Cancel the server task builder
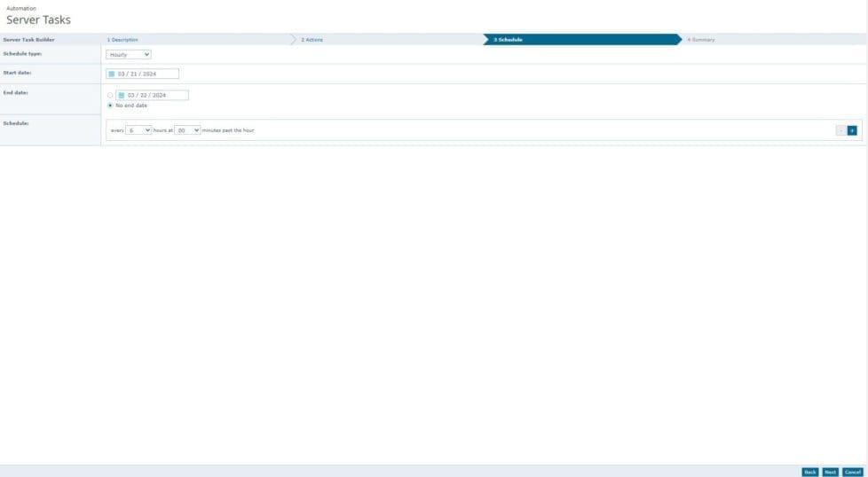This screenshot has height=477, width=868. tap(852, 472)
